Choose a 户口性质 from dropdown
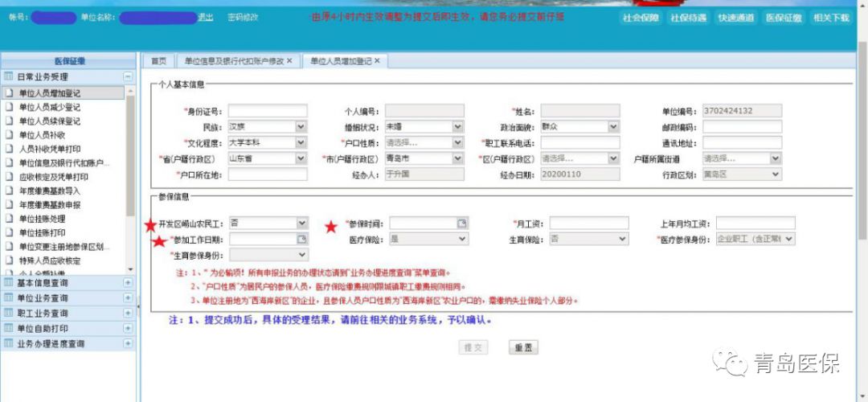Screen dimensions: 868x402 pyautogui.click(x=457, y=143)
